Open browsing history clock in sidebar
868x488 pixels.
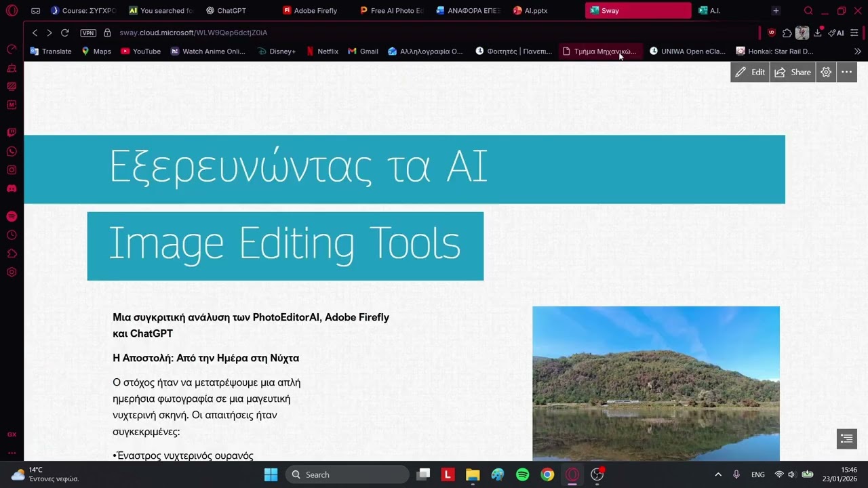point(12,235)
